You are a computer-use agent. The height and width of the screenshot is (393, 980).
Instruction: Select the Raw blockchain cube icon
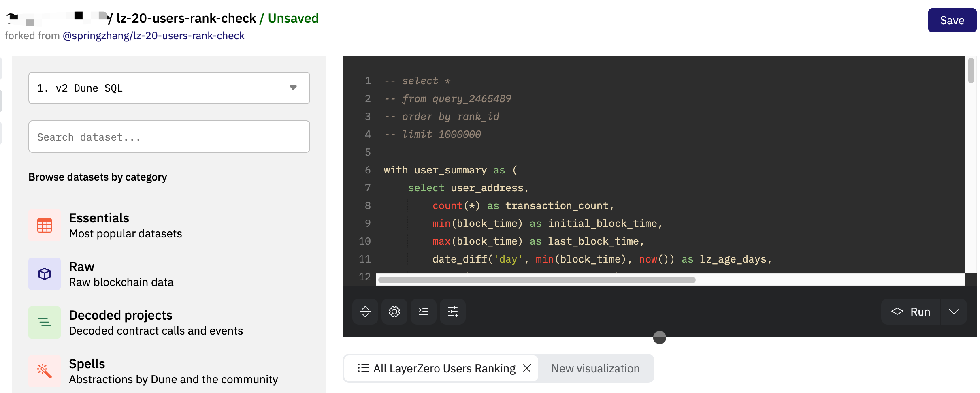point(45,274)
